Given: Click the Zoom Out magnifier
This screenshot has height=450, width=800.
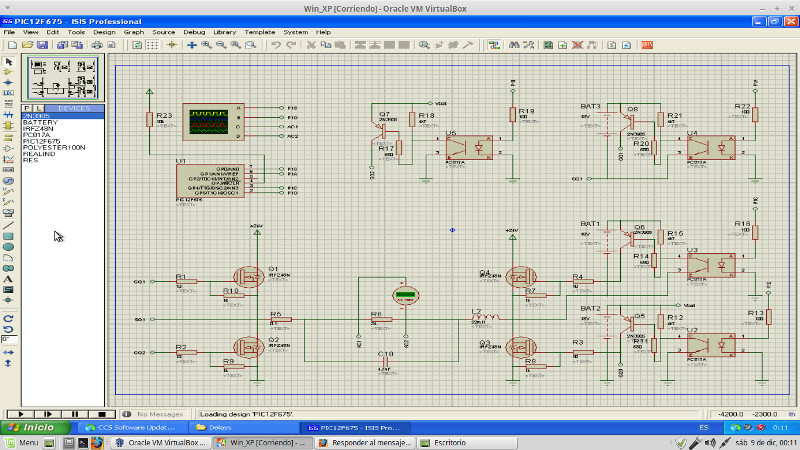Looking at the screenshot, I should (x=221, y=45).
